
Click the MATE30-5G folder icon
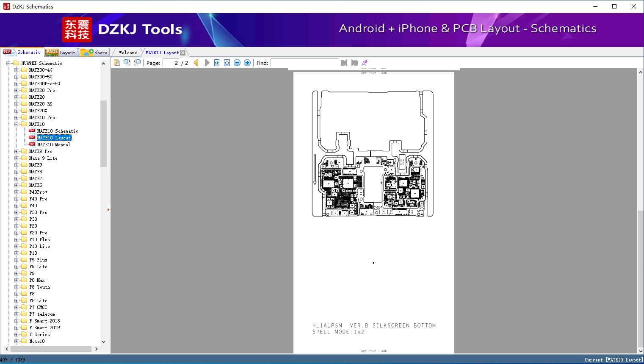coord(24,77)
